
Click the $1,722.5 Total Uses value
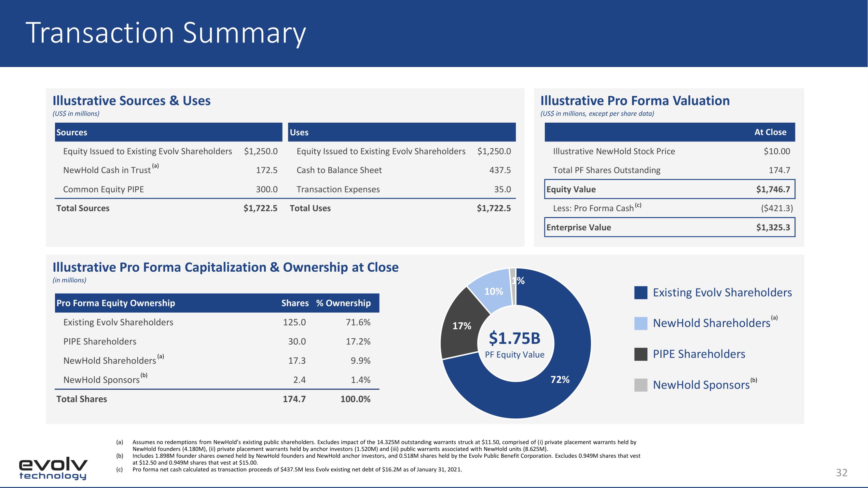pos(494,208)
